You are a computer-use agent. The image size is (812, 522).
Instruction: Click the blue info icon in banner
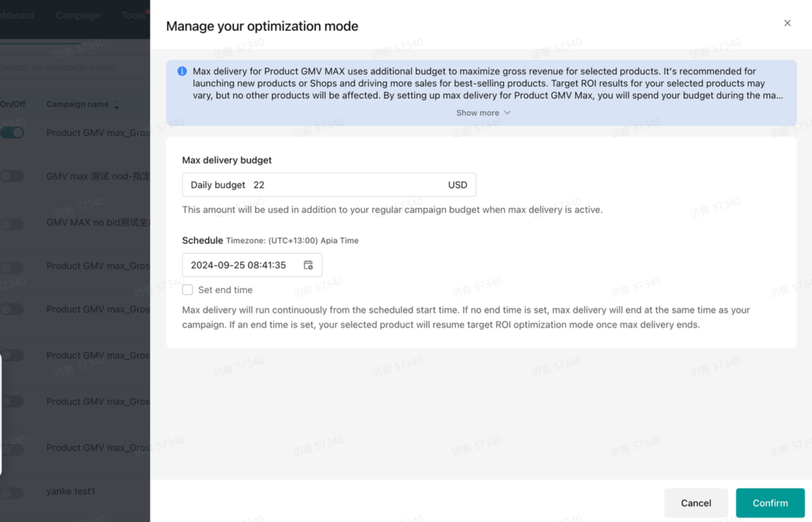pos(182,71)
